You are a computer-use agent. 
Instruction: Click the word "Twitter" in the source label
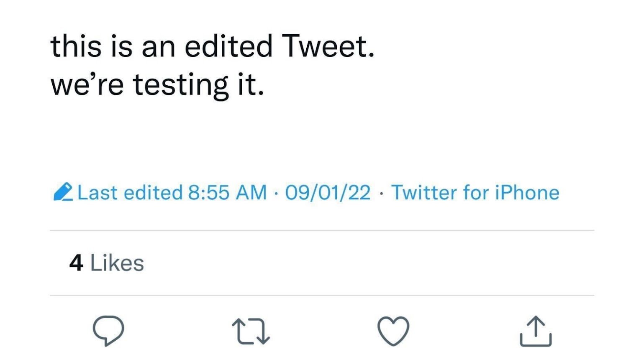(424, 193)
